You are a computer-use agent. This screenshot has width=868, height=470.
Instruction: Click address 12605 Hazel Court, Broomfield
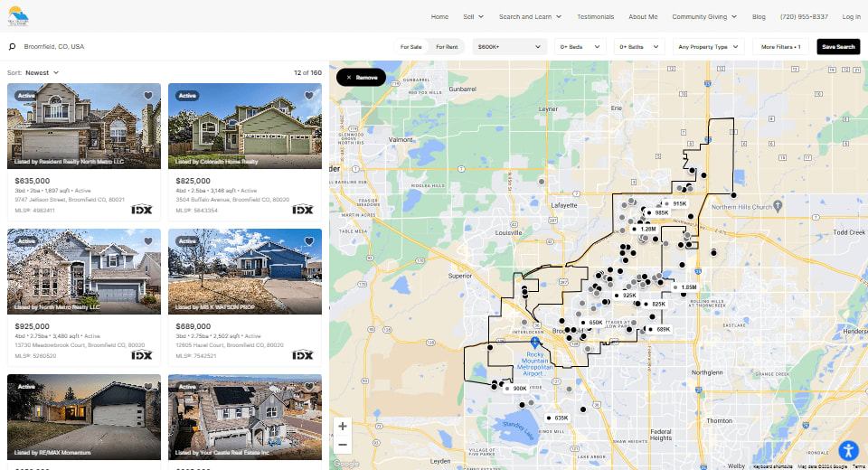coord(230,345)
